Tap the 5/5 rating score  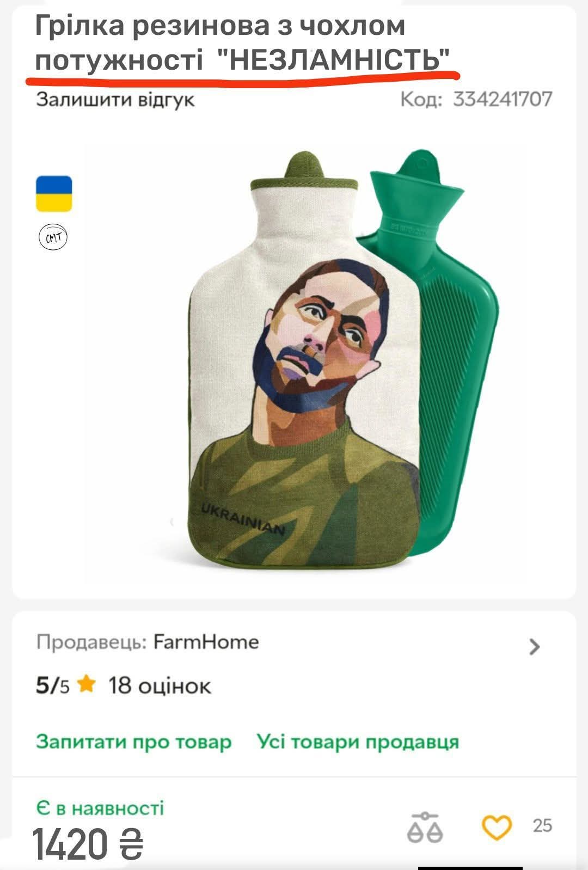point(53,685)
